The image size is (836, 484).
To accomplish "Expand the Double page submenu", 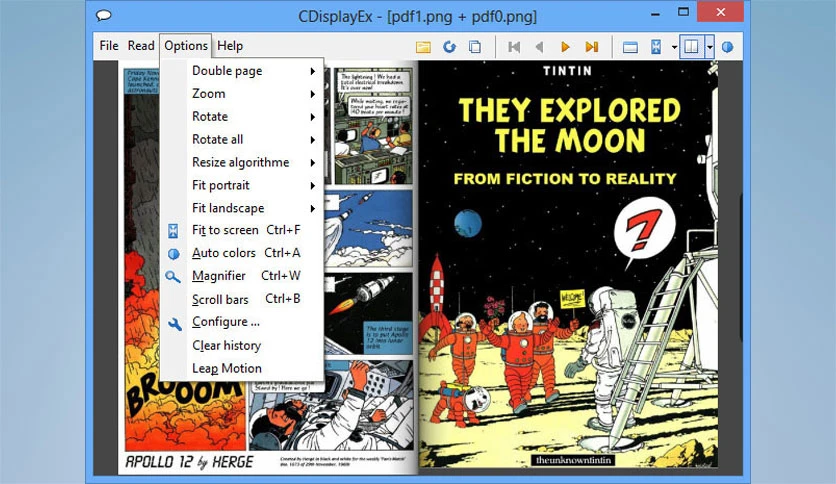I will (x=242, y=71).
